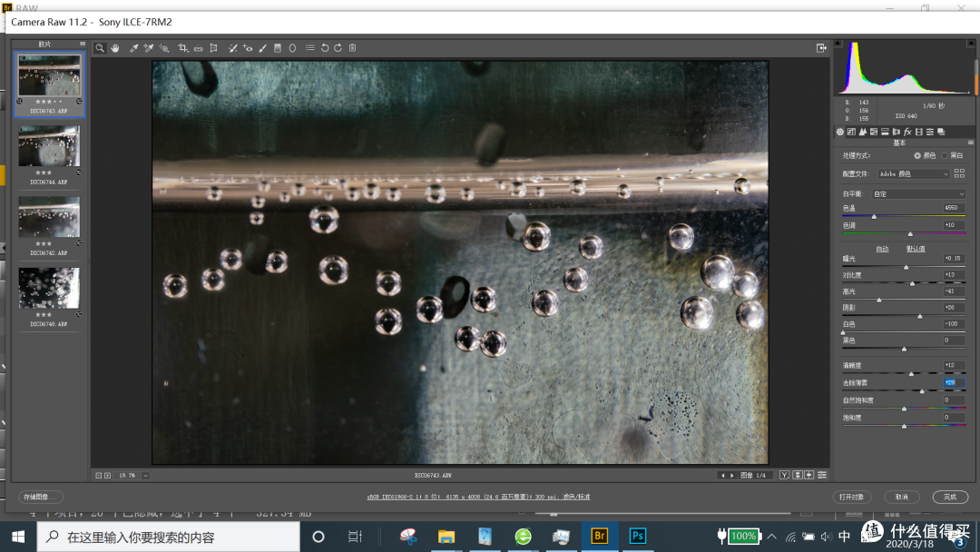The height and width of the screenshot is (552, 980).
Task: Open the Lens Corrections panel tab
Action: click(897, 132)
